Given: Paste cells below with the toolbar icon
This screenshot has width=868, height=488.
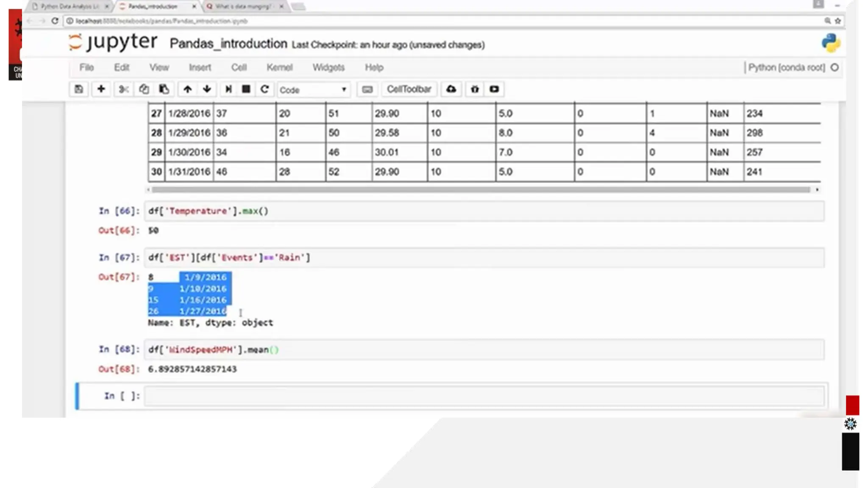Looking at the screenshot, I should 164,89.
